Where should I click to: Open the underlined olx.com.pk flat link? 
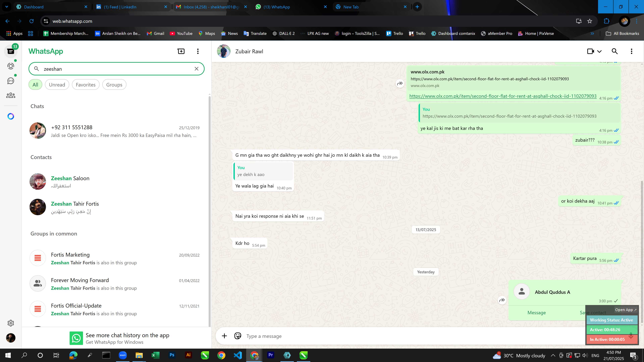tap(503, 96)
